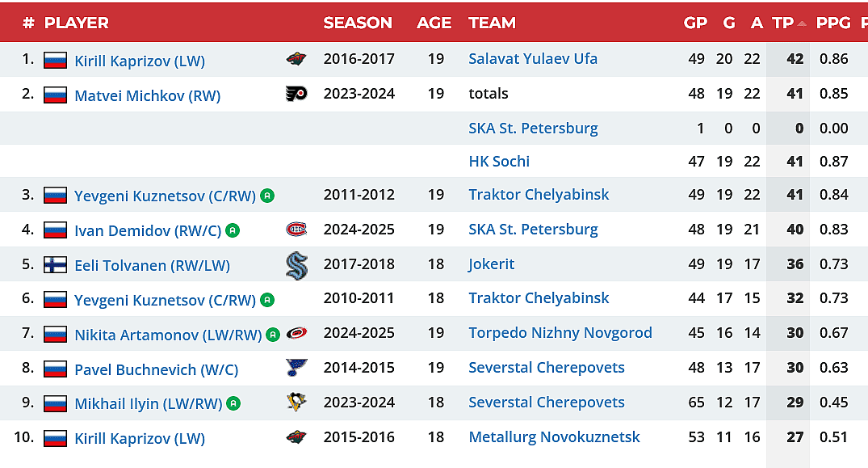Visit the Metallurg Novokuznetsk team link
This screenshot has width=868, height=468.
(554, 436)
